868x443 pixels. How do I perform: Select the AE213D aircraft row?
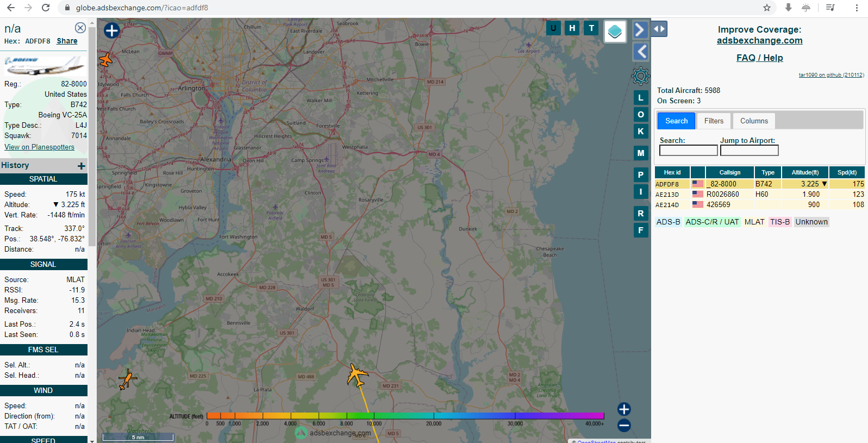tap(759, 194)
